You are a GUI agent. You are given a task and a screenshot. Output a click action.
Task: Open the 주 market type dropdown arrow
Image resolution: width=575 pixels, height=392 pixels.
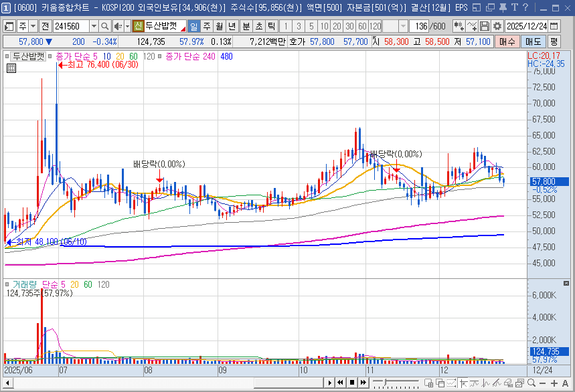click(x=33, y=26)
